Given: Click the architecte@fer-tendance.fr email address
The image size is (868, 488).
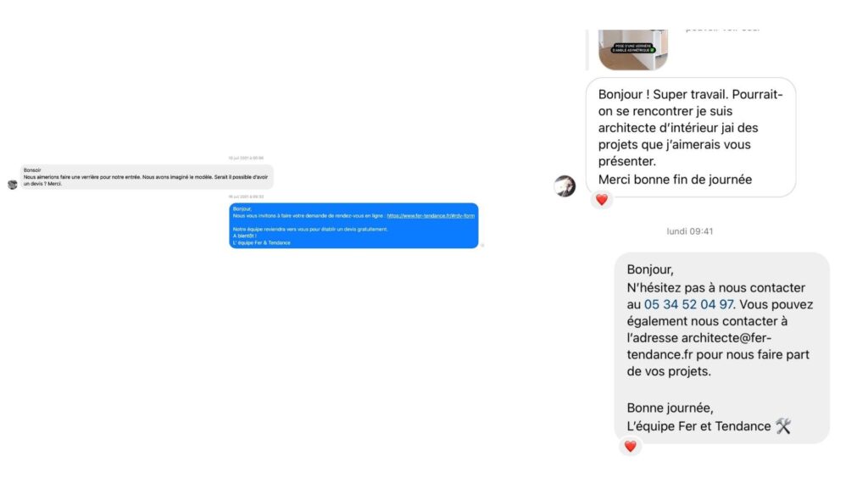Looking at the screenshot, I should (x=698, y=346).
